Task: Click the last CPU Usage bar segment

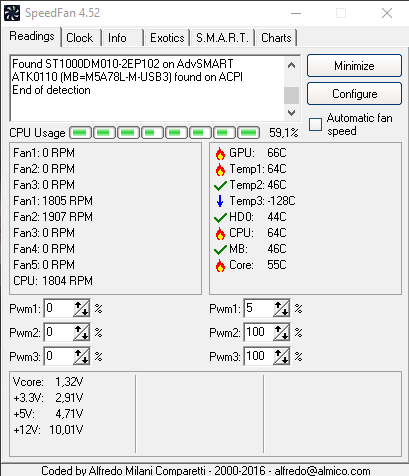Action: click(248, 133)
